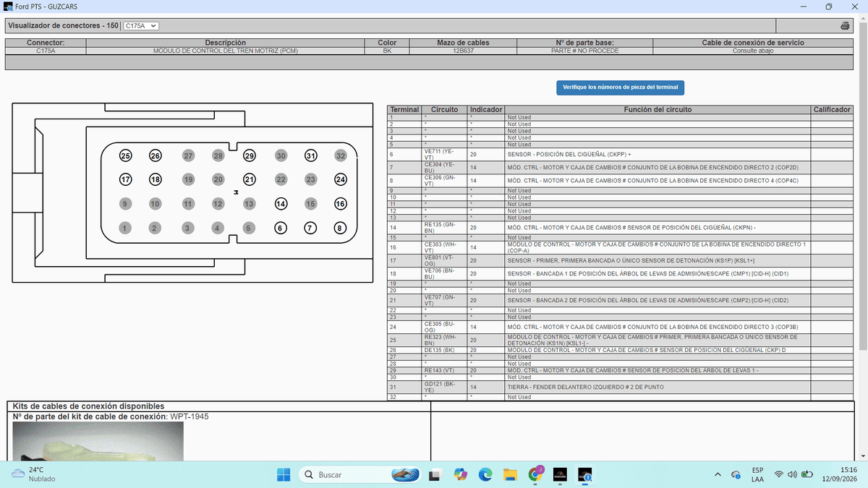Viewport: 868px width, 488px height.
Task: Open Task View from the taskbar
Action: pos(435,474)
